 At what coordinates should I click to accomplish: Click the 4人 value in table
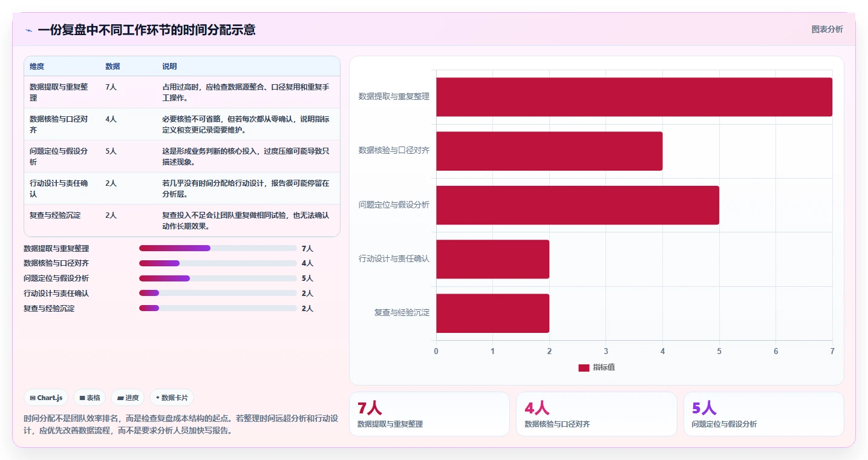[x=111, y=119]
